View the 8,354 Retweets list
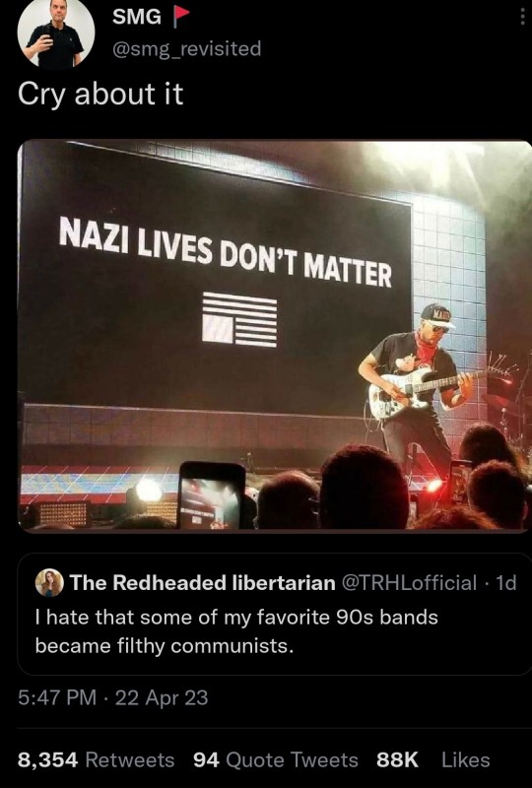This screenshot has width=532, height=788. point(96,759)
